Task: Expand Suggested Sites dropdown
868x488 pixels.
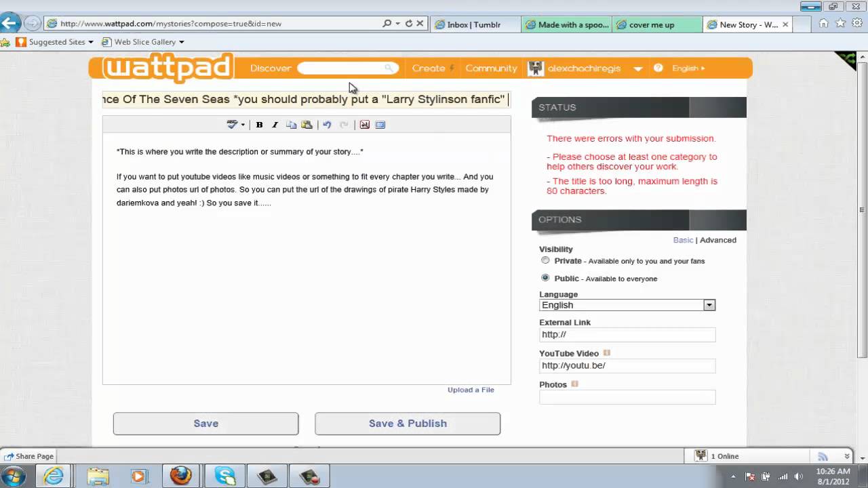Action: click(x=91, y=42)
